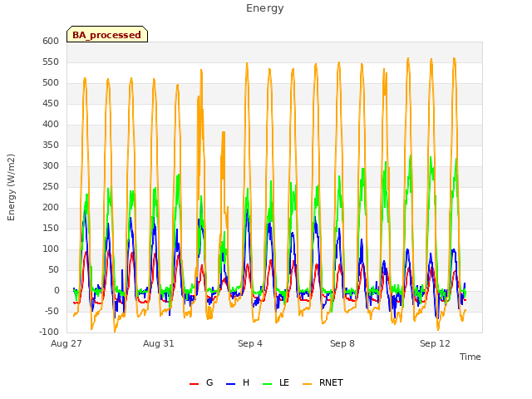This screenshot has height=399, width=532.
Task: Click the red G legend swatch
Action: pyautogui.click(x=194, y=384)
